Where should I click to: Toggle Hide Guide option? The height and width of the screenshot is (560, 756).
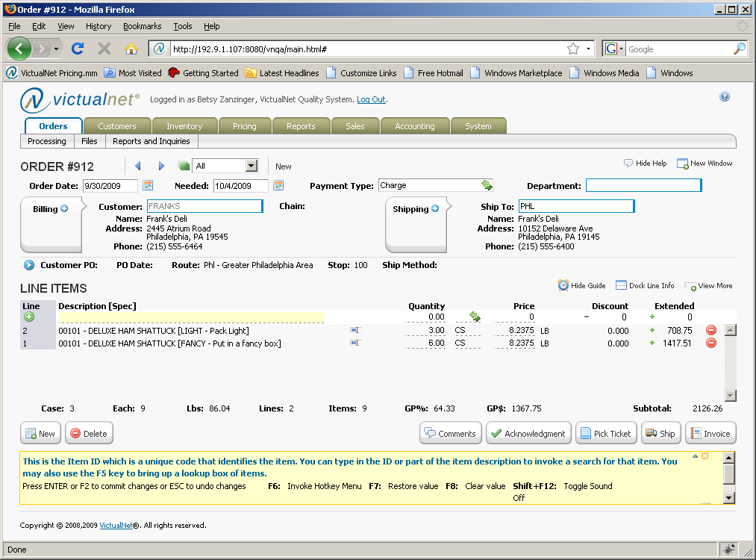coord(582,285)
